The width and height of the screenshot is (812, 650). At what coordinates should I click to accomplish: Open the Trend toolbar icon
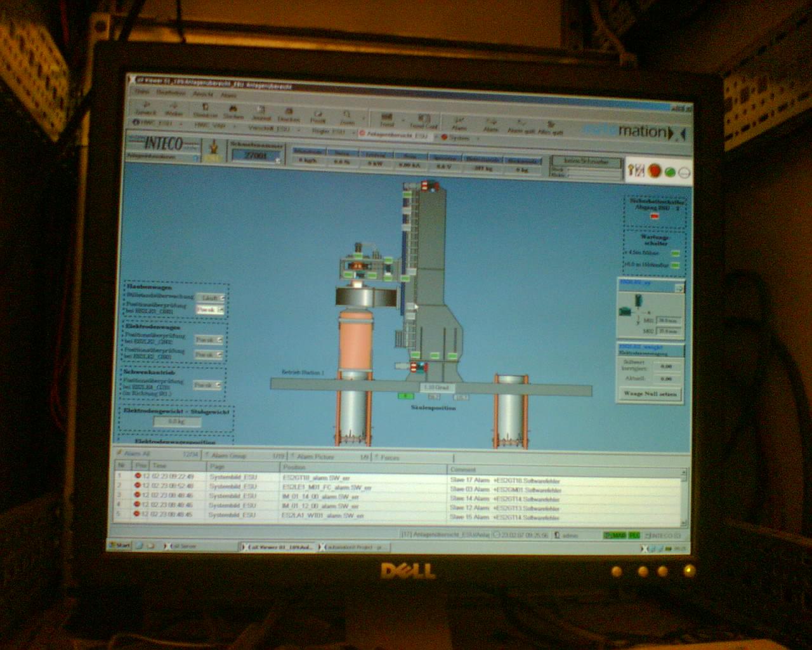386,117
